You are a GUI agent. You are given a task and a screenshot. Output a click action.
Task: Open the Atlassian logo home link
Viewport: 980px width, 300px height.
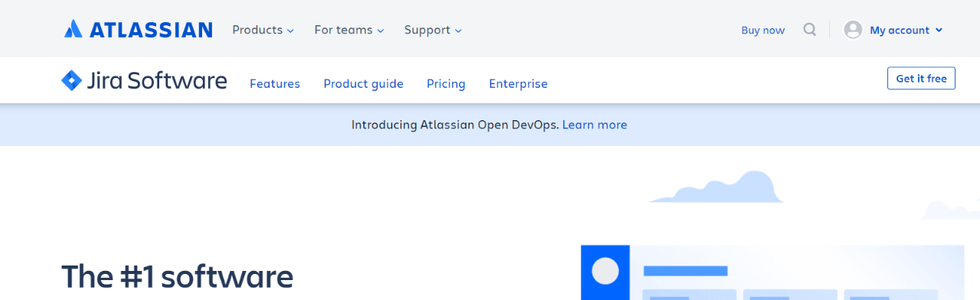[x=138, y=30]
